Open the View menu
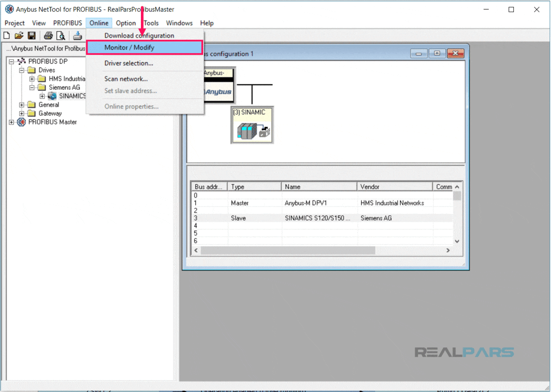 [39, 23]
